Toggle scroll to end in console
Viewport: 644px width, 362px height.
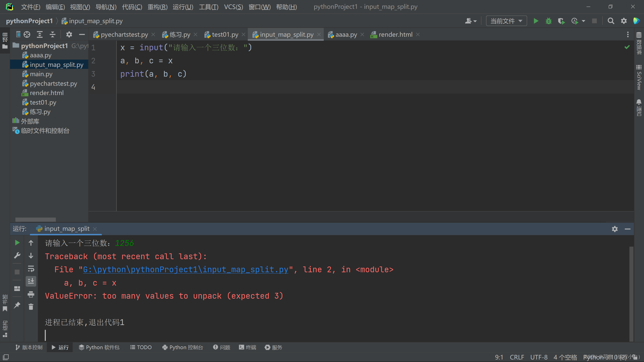31,281
